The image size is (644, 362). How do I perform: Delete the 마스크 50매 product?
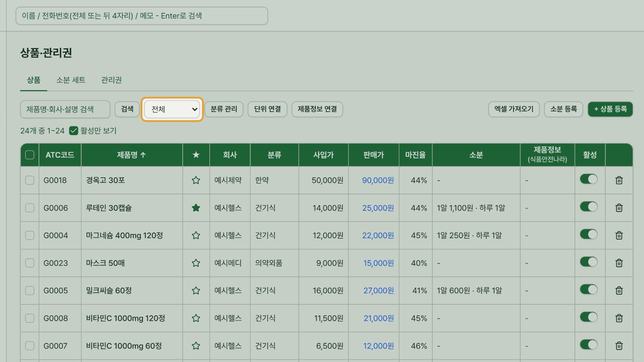tap(619, 263)
